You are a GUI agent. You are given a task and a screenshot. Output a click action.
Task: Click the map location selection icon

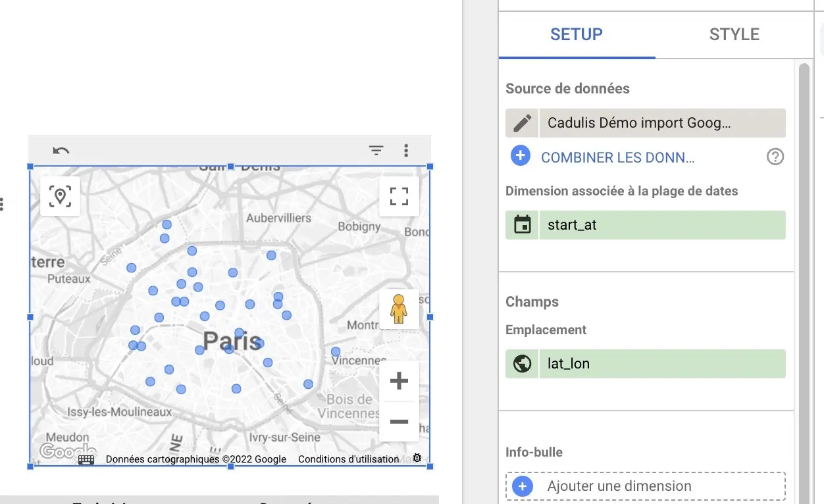tap(61, 196)
